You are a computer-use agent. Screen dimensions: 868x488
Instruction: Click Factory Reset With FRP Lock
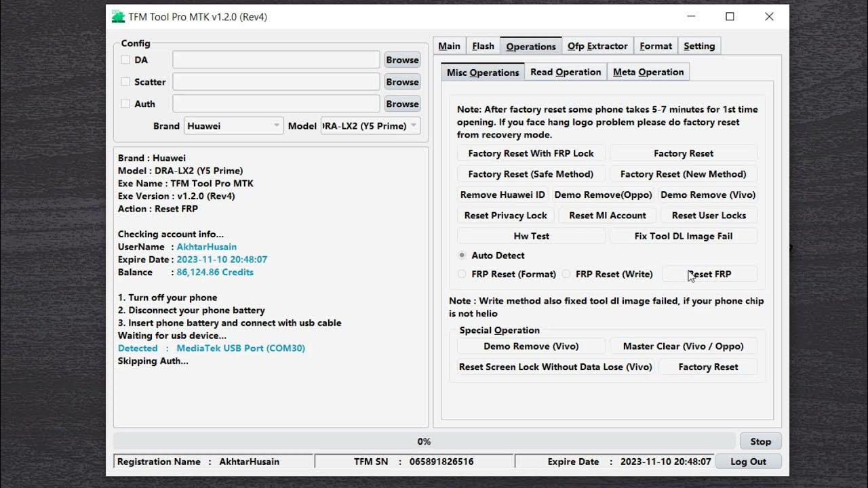pos(531,153)
